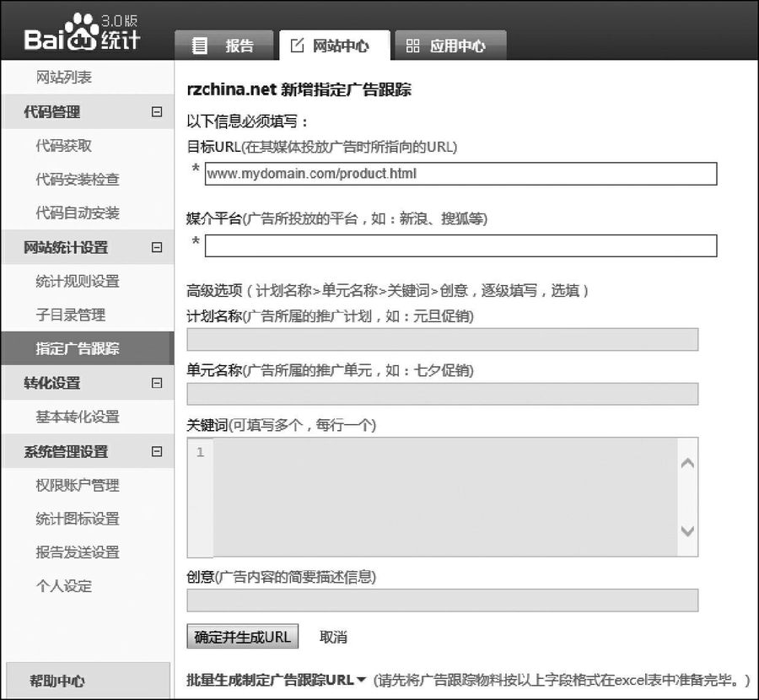Click the 网站统计设置 section header
759x700 pixels.
88,247
